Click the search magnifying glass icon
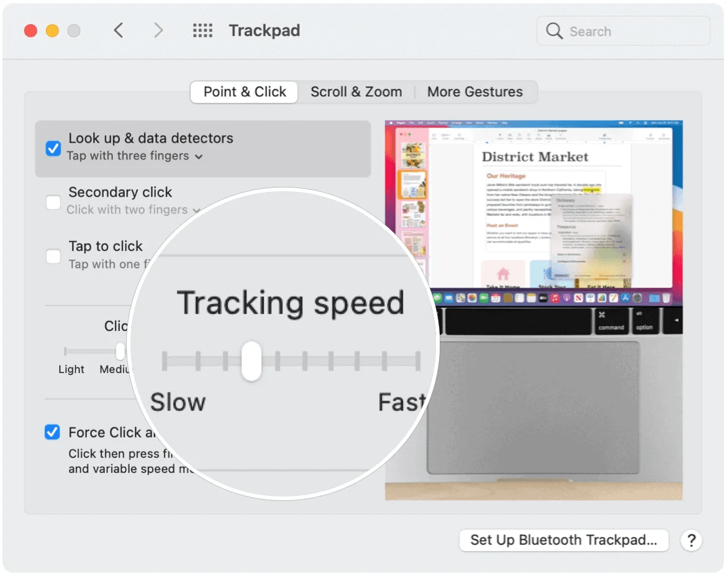The height and width of the screenshot is (576, 728). click(553, 31)
